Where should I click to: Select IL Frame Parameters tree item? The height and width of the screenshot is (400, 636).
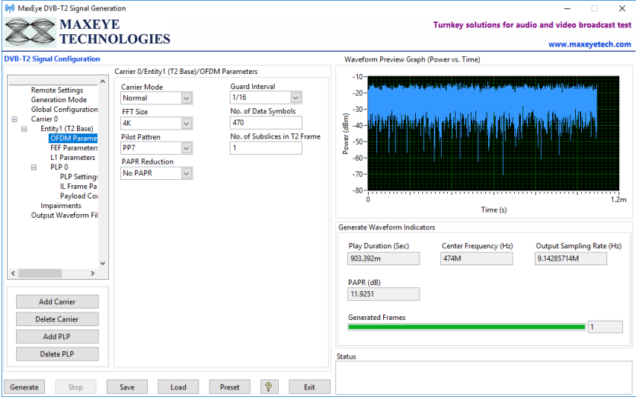tap(79, 186)
